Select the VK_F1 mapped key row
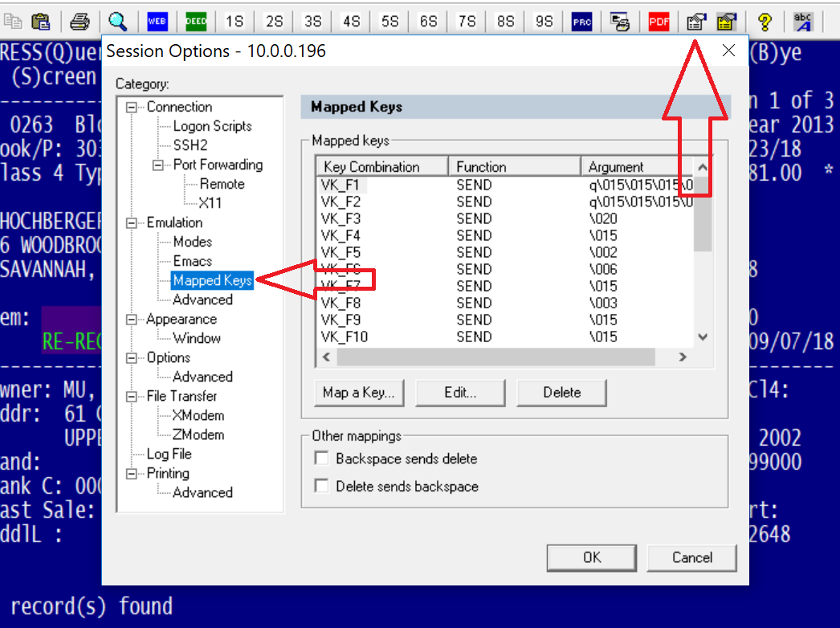 (x=506, y=185)
